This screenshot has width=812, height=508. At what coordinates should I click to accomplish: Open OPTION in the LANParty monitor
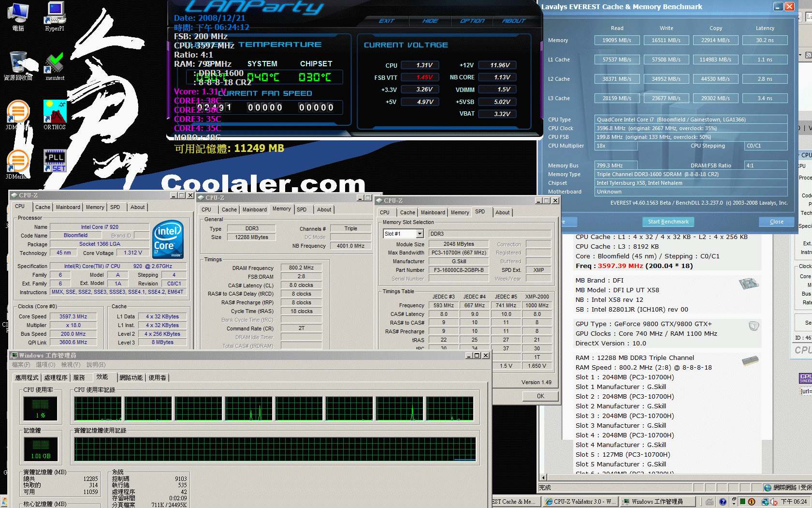[x=472, y=21]
